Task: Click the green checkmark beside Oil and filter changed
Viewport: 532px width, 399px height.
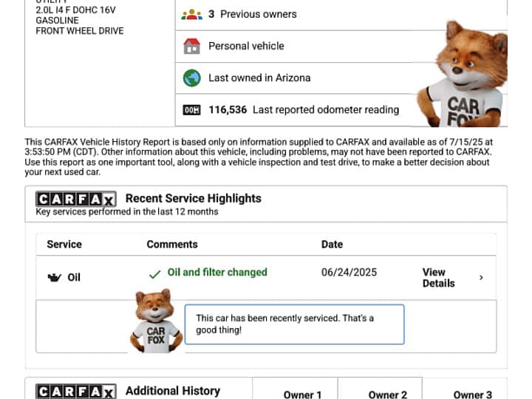Action: [x=154, y=274]
